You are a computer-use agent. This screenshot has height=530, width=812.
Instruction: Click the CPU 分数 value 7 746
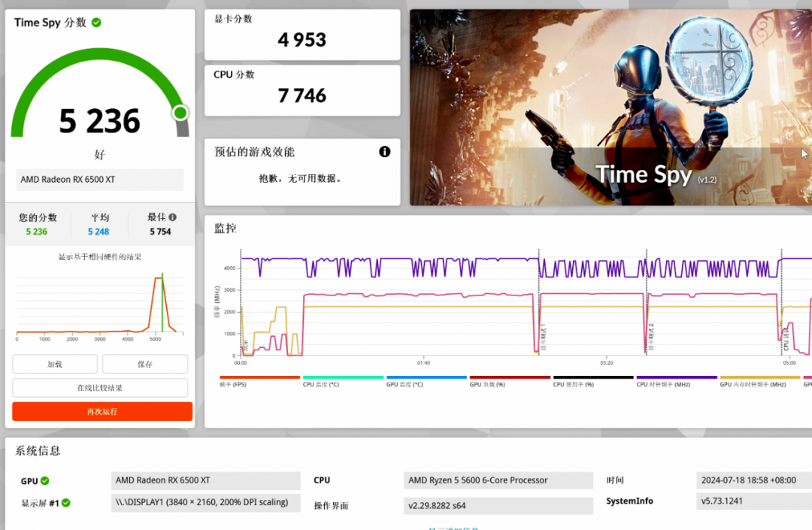click(302, 95)
